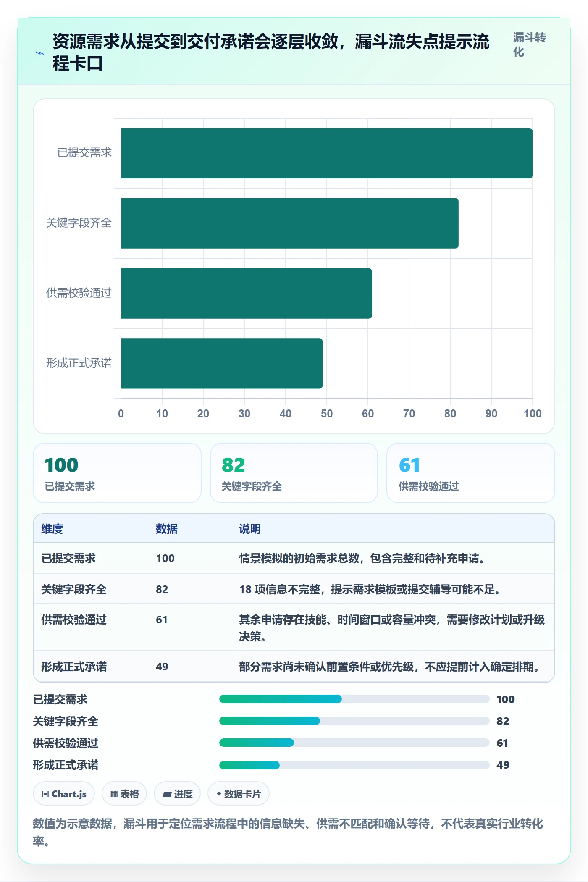Click the 形成正式承诺 cell in the table
This screenshot has width=588, height=882.
74,667
